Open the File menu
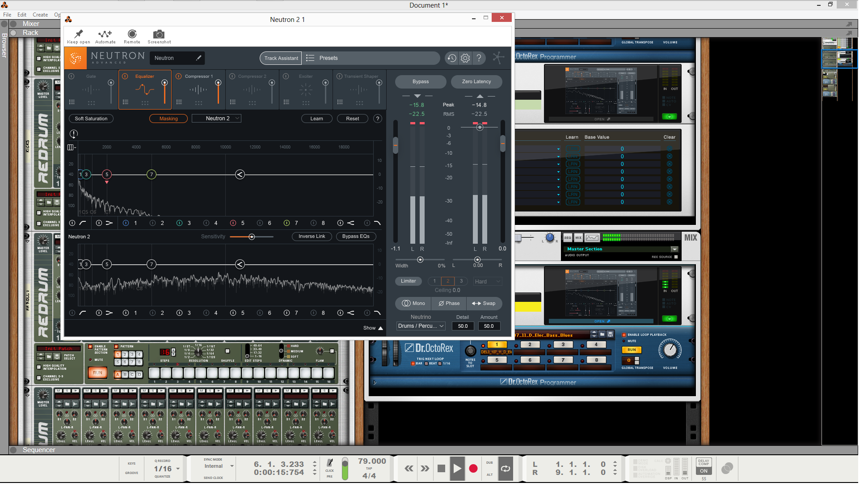The height and width of the screenshot is (491, 868). 7,15
